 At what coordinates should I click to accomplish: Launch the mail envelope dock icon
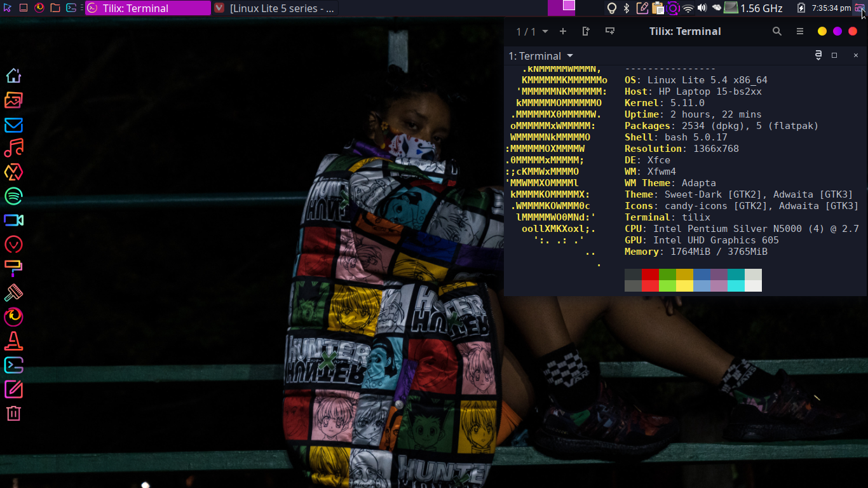click(x=14, y=125)
